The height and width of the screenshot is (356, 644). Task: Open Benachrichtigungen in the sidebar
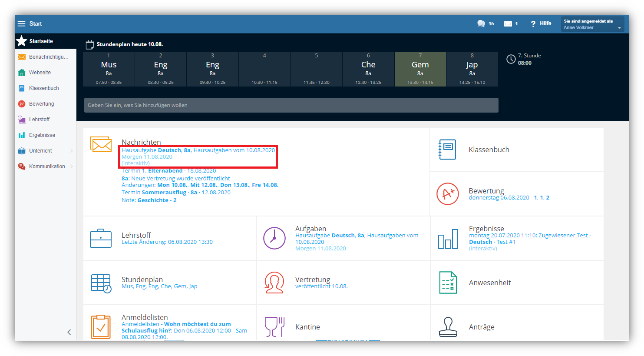[x=46, y=57]
